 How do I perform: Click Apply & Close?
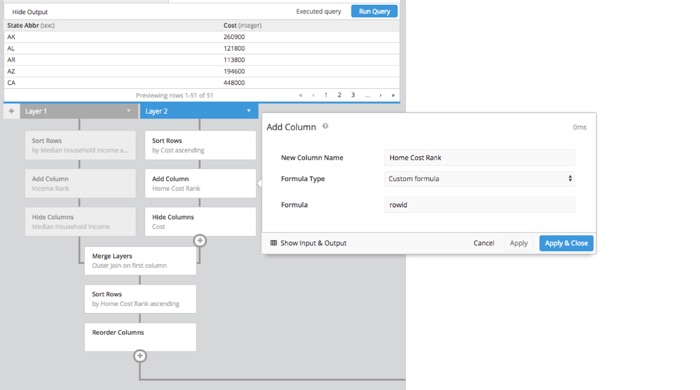coord(566,243)
